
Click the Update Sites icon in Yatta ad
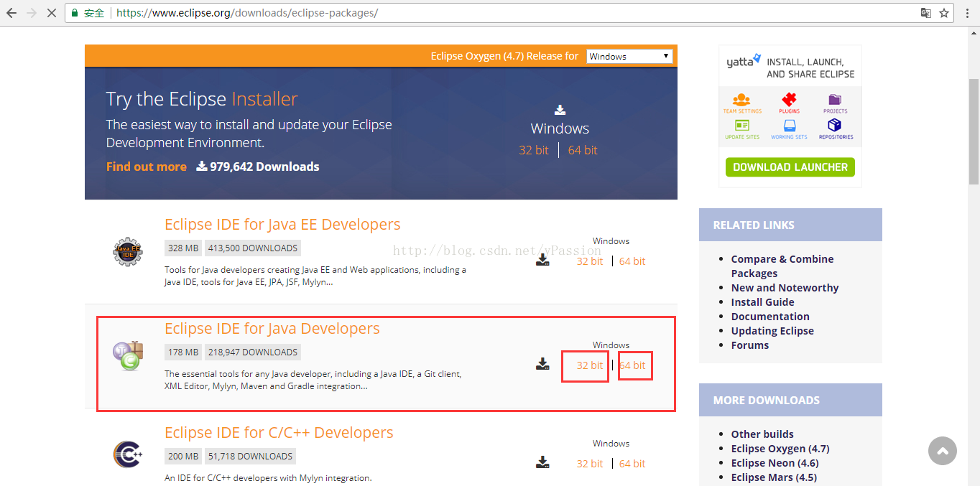coord(742,126)
